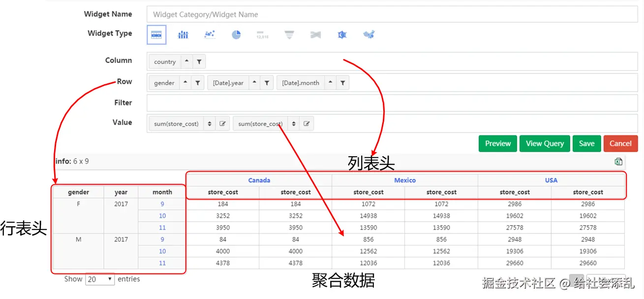Toggle sort arrow on [Date].year chip
The height and width of the screenshot is (299, 644).
(x=255, y=83)
